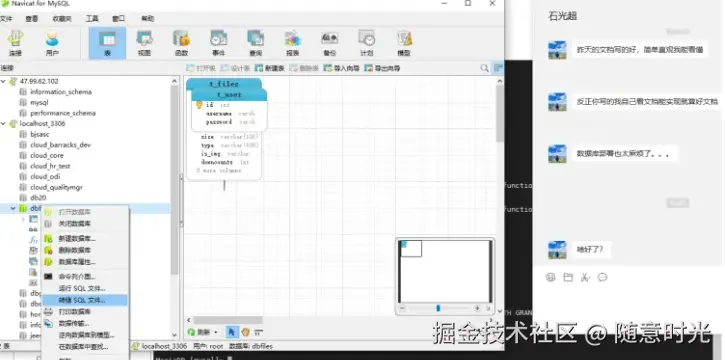Select the cloud_hr_test database
This screenshot has width=725, height=360.
coord(50,166)
